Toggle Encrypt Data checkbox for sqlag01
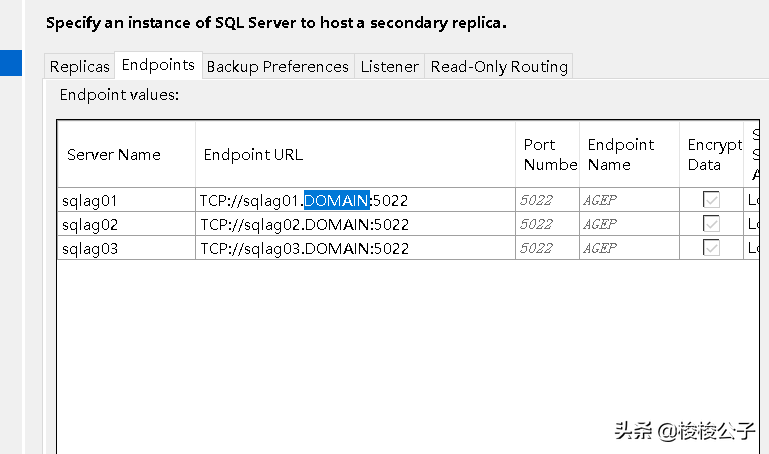The height and width of the screenshot is (454, 769). click(x=711, y=200)
